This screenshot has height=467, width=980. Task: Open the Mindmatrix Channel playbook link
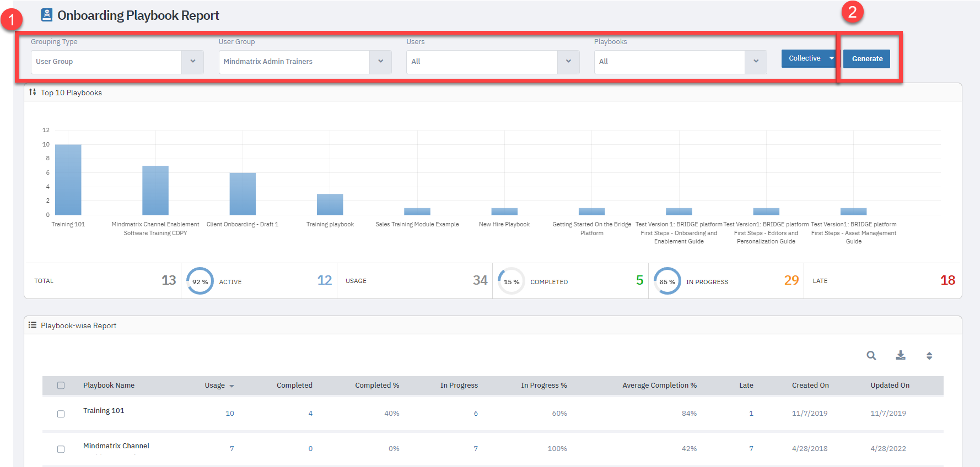[116, 446]
